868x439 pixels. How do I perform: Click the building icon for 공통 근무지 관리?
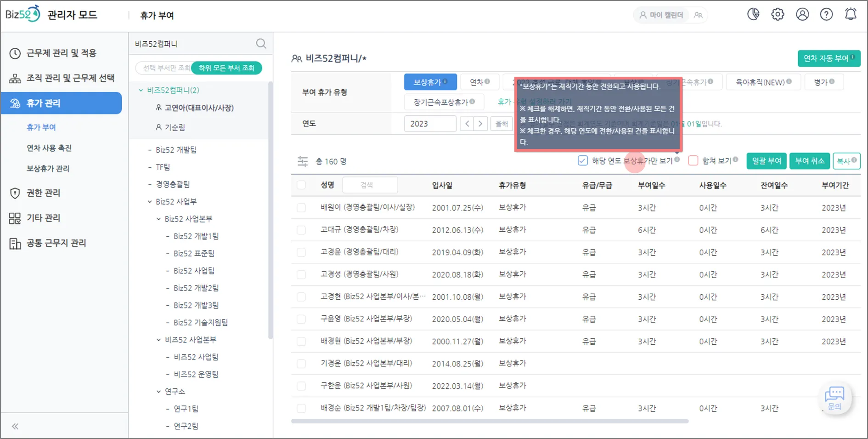(x=15, y=243)
